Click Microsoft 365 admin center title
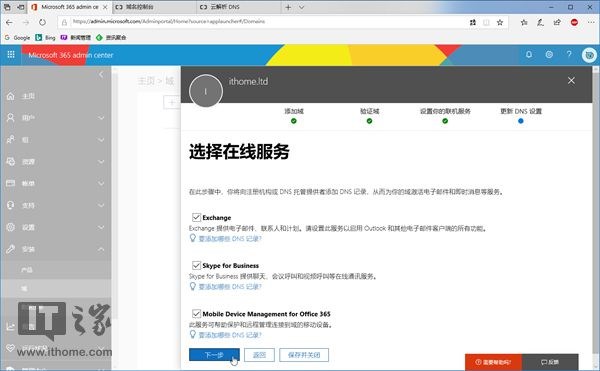 tap(71, 55)
